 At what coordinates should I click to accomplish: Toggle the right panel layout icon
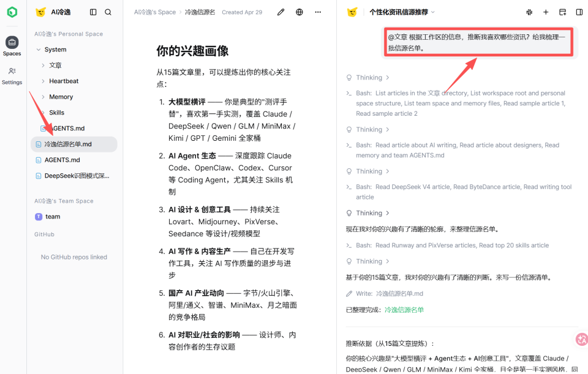pyautogui.click(x=579, y=12)
